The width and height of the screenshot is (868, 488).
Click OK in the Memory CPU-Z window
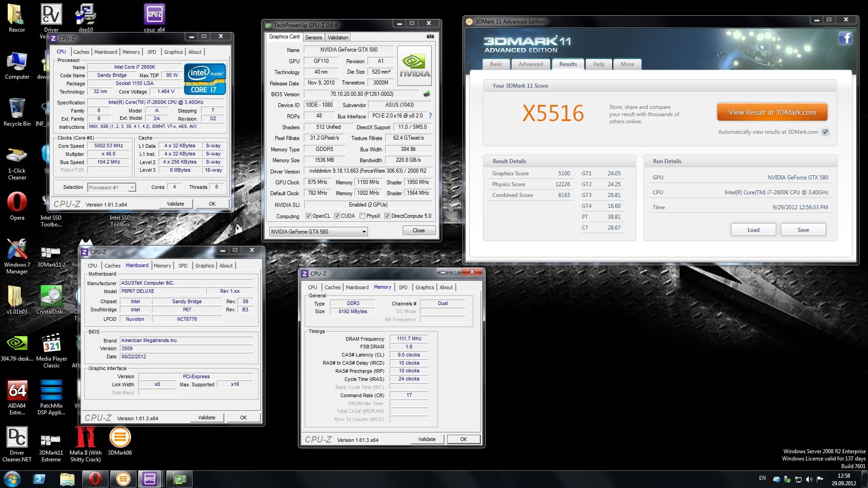[463, 439]
